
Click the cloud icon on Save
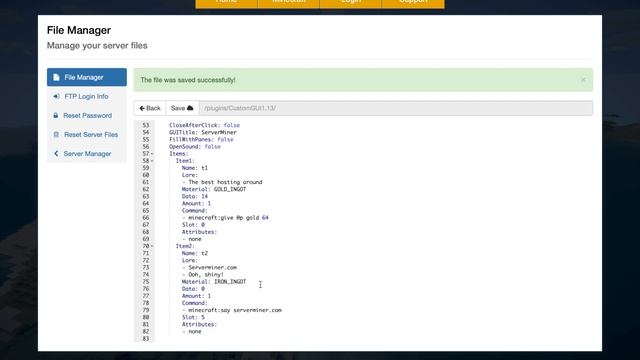coord(190,108)
